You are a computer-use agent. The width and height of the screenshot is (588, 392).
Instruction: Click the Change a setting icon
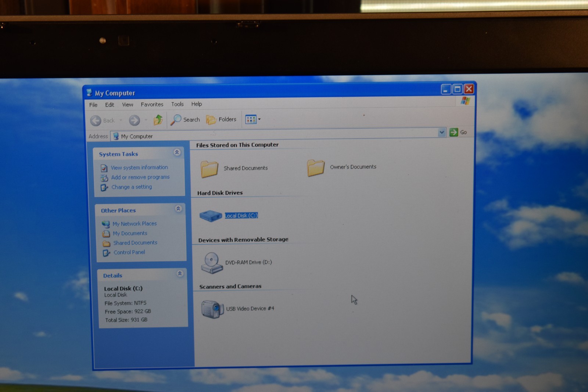tap(104, 188)
